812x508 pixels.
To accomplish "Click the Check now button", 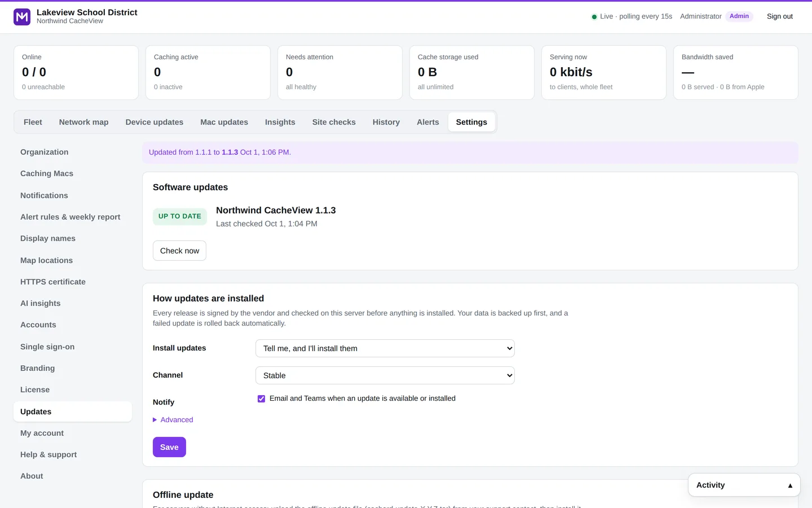I will click(179, 251).
